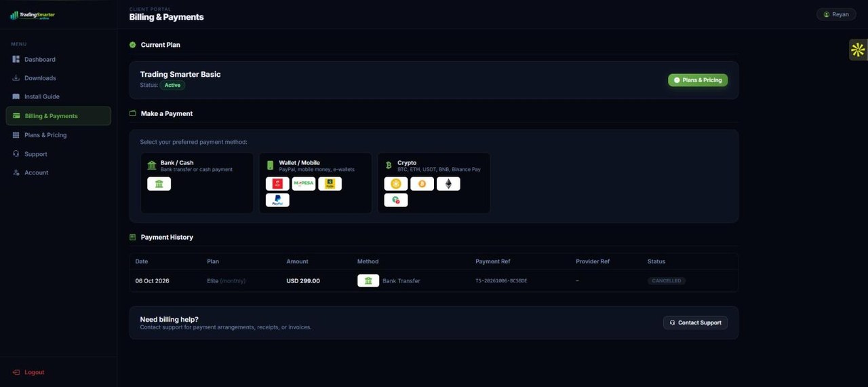Choose the M-PESA payment logo
Screen dimensions: 868x387
tap(304, 184)
